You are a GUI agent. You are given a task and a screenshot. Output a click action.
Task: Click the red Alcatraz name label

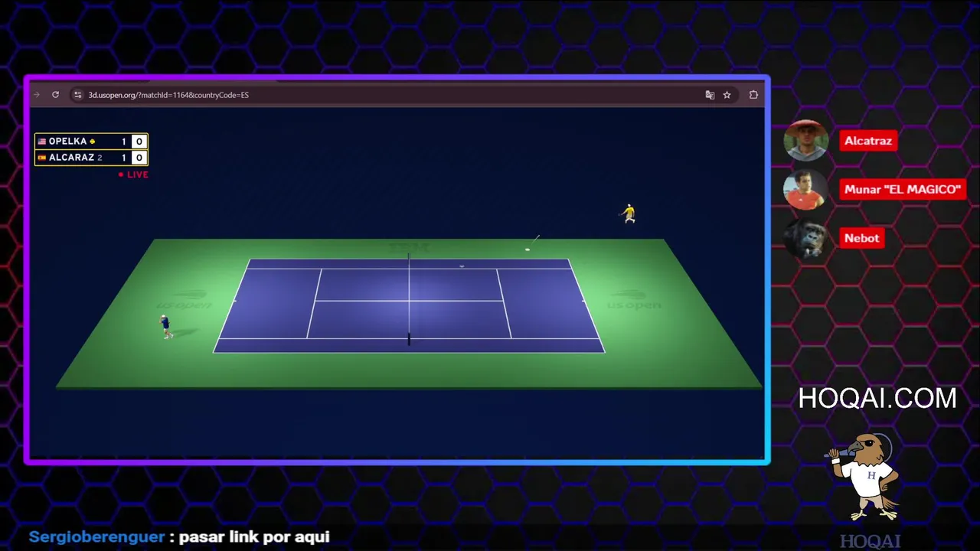pyautogui.click(x=868, y=141)
